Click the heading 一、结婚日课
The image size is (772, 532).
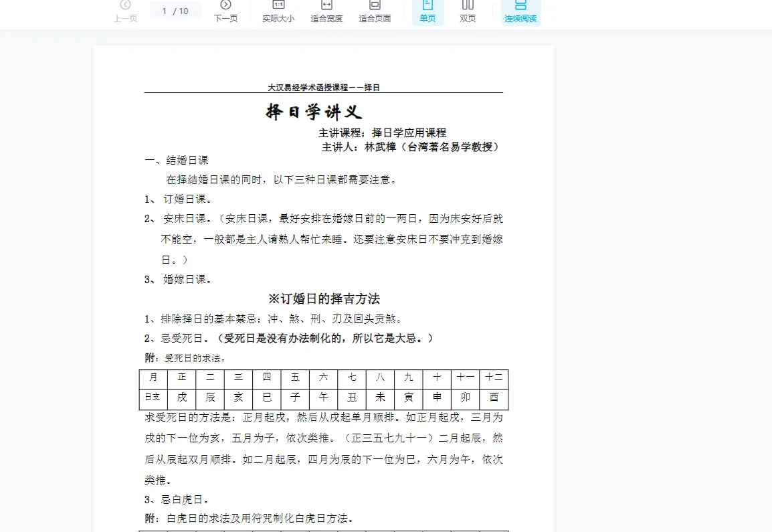coord(176,160)
